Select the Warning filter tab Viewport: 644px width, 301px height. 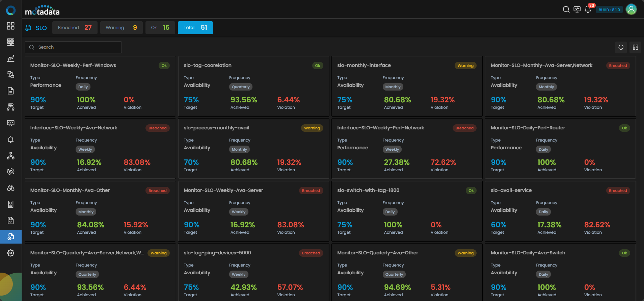click(x=121, y=28)
